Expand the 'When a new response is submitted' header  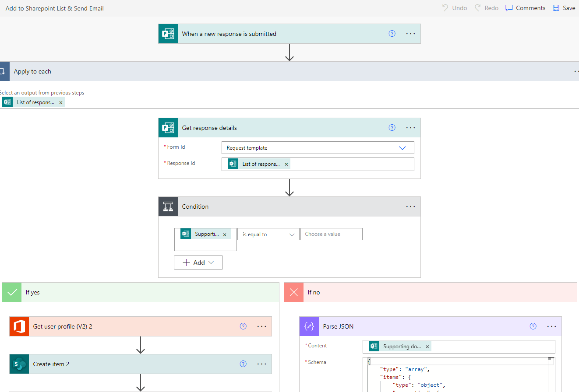click(289, 34)
